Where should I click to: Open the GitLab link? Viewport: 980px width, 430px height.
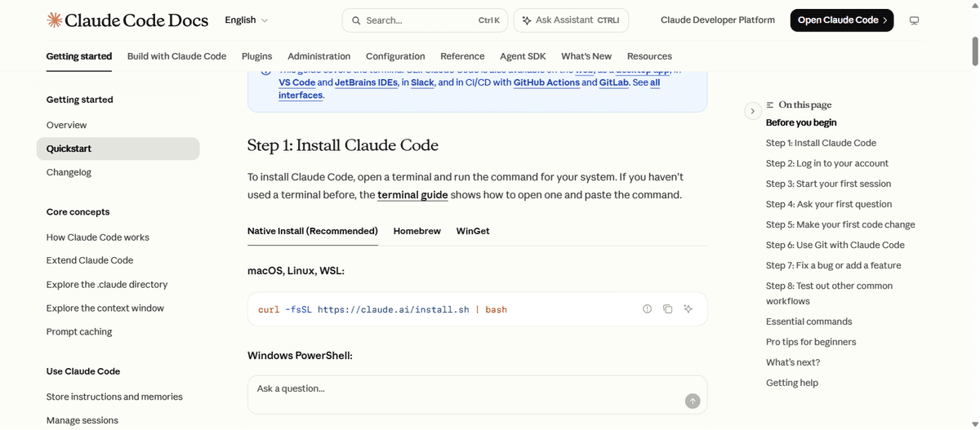(614, 82)
